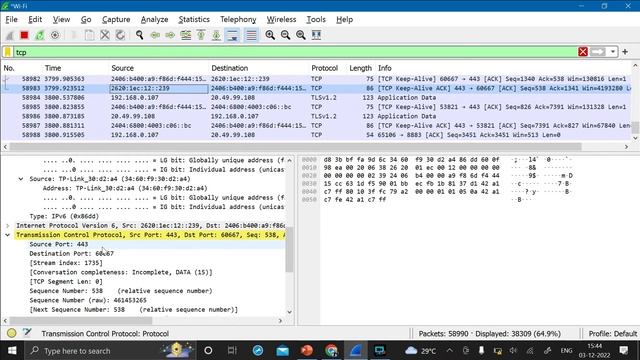Restart the current capture

[40, 36]
